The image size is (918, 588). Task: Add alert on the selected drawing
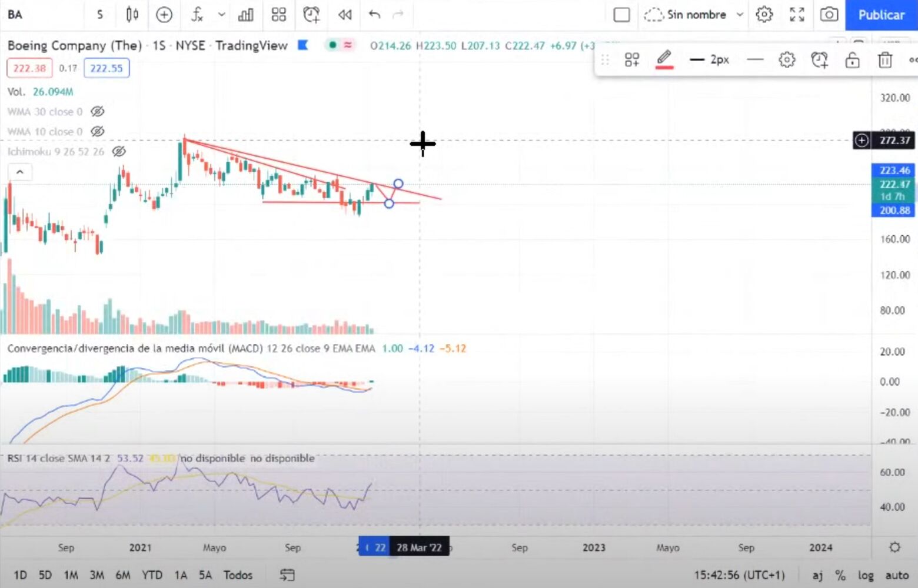819,59
